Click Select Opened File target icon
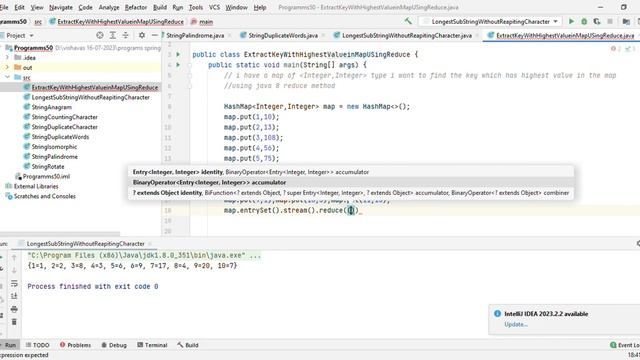This screenshot has width=640, height=360. (100, 36)
